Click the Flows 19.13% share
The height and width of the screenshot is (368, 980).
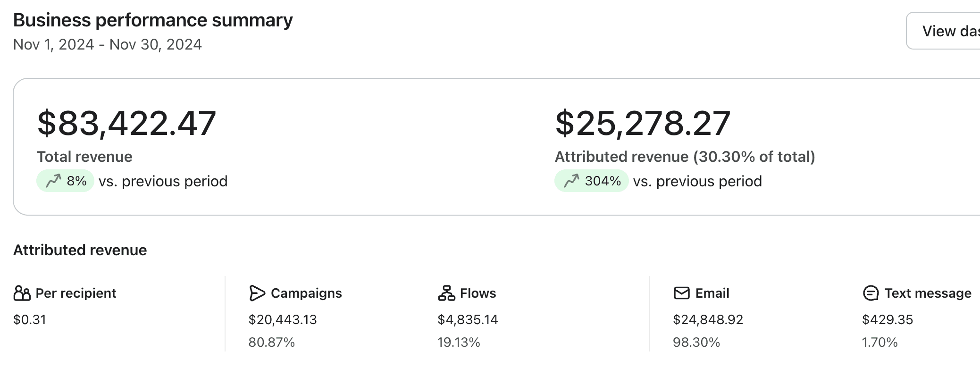(459, 342)
